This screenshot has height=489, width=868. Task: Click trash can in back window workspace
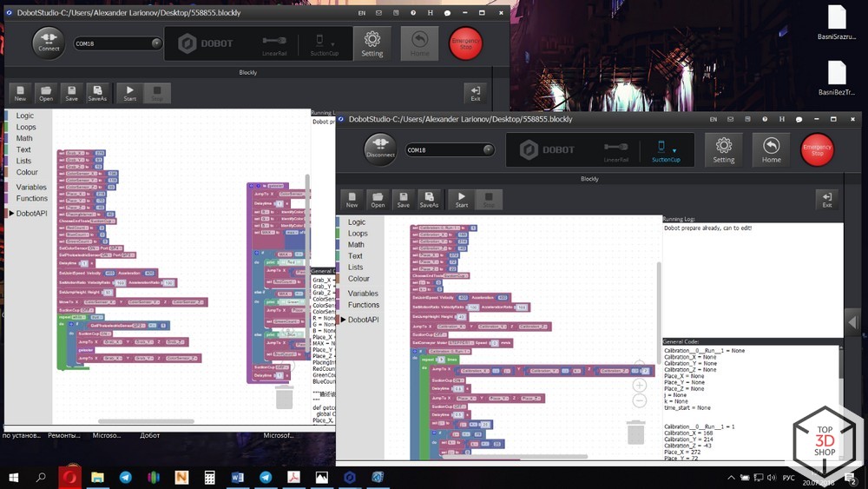click(x=285, y=397)
